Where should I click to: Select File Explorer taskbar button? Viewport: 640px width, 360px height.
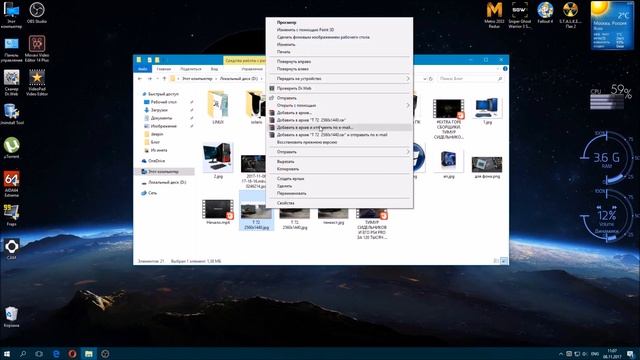click(x=89, y=354)
